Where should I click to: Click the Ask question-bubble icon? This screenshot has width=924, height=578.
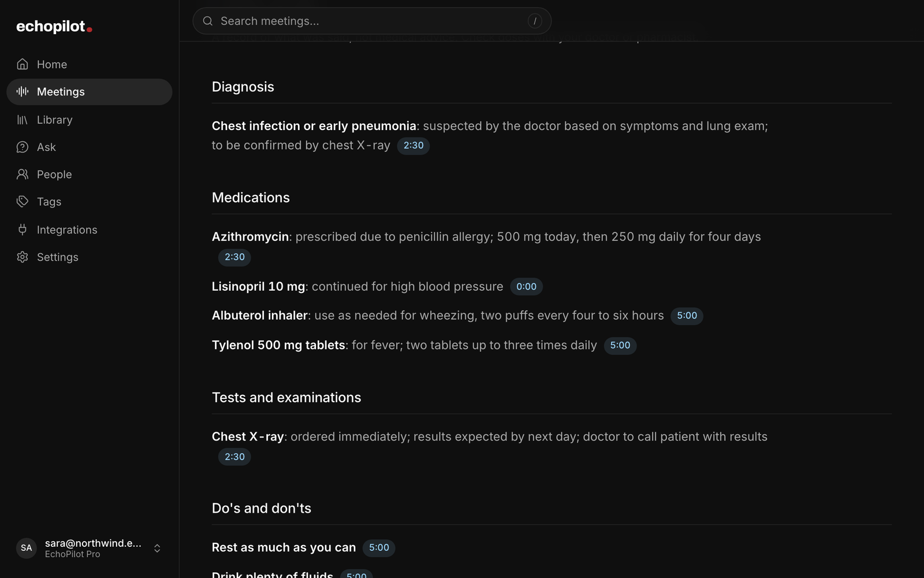(23, 147)
